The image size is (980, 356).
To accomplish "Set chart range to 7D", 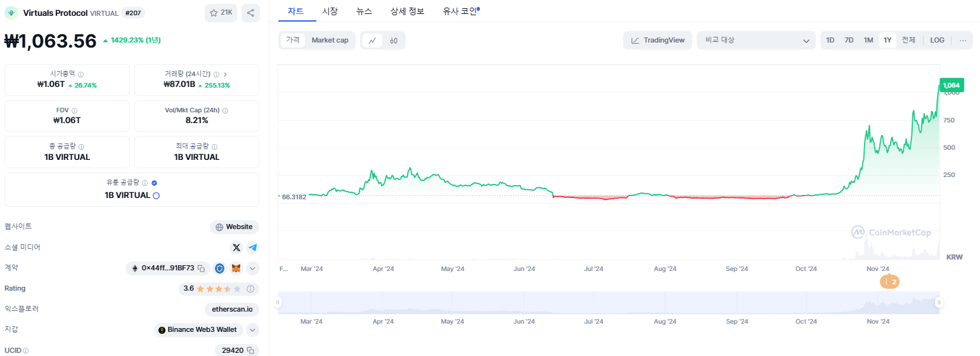I will click(849, 40).
